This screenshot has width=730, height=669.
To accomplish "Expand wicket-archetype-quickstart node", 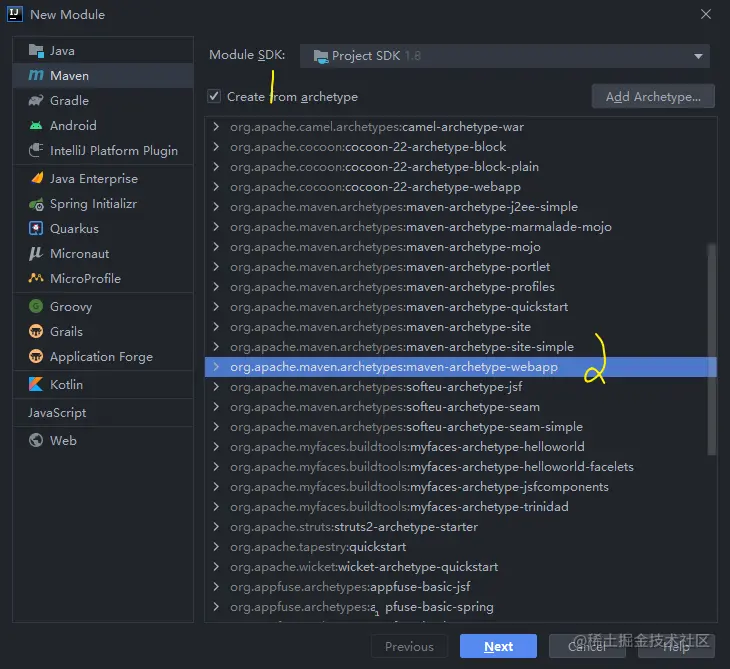I will tap(216, 566).
